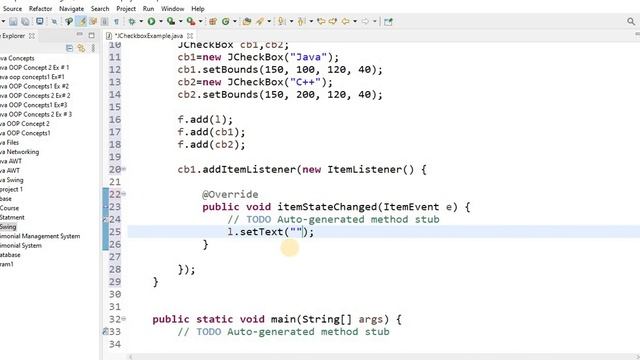The image size is (640, 360).
Task: Select the highlighted 'Swing' project item
Action: (x=8, y=227)
